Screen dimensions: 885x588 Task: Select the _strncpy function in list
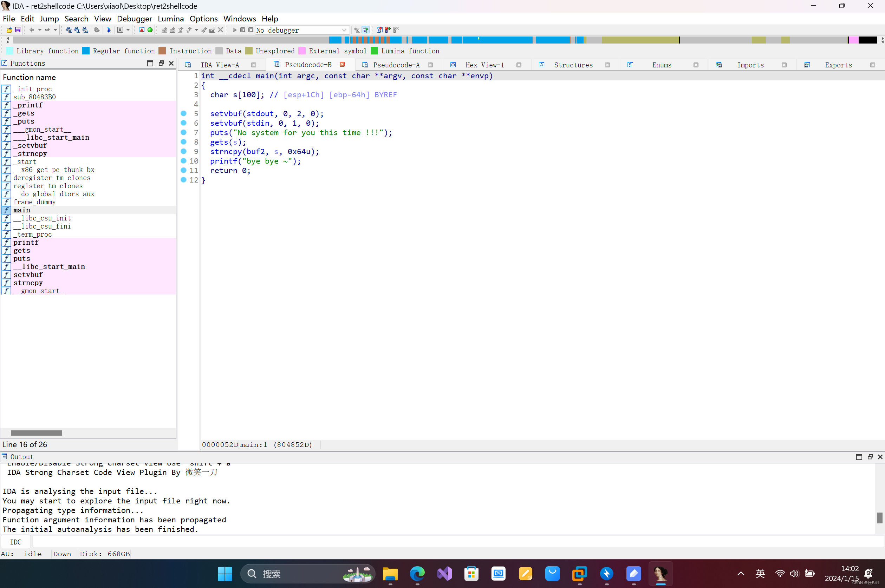click(30, 153)
